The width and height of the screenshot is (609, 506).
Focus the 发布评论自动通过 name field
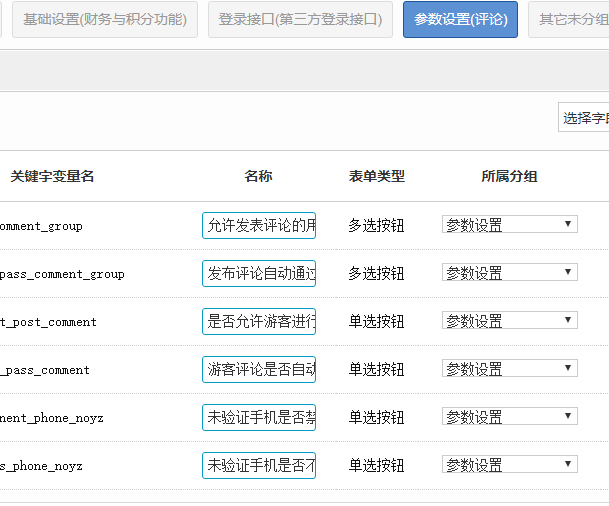259,274
